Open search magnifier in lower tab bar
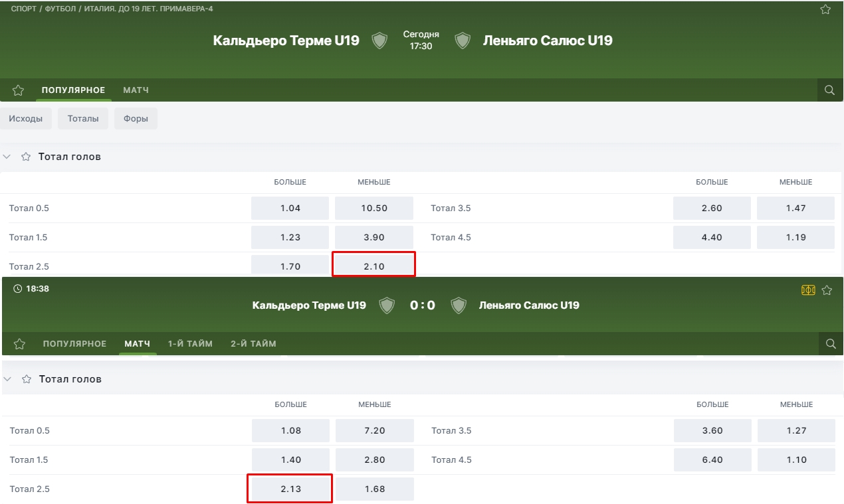 [x=831, y=344]
